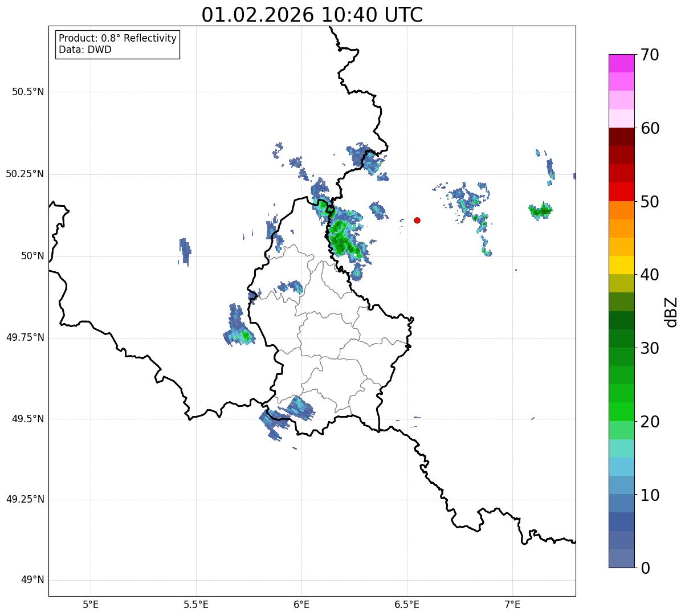The height and width of the screenshot is (616, 685).
Task: Click the yellow colorbar segment just above 40
Action: [622, 265]
